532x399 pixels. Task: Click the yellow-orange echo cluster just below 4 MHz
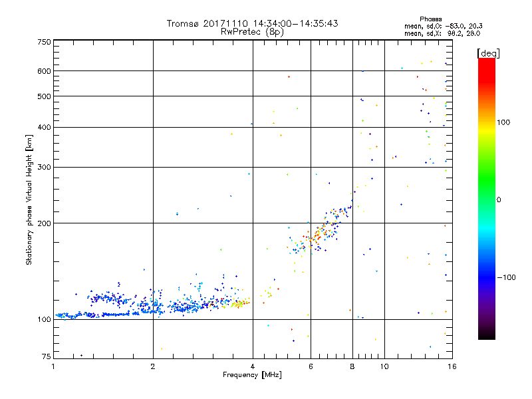(239, 303)
